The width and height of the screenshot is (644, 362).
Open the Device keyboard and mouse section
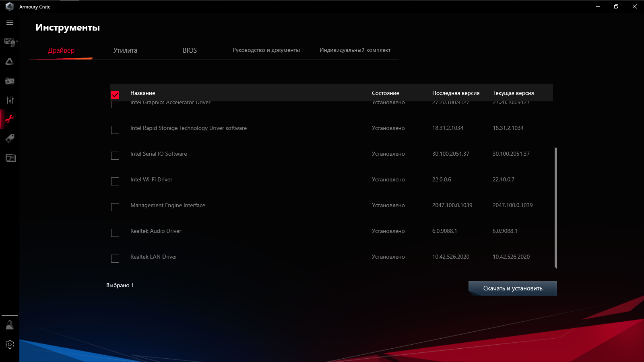(x=9, y=42)
